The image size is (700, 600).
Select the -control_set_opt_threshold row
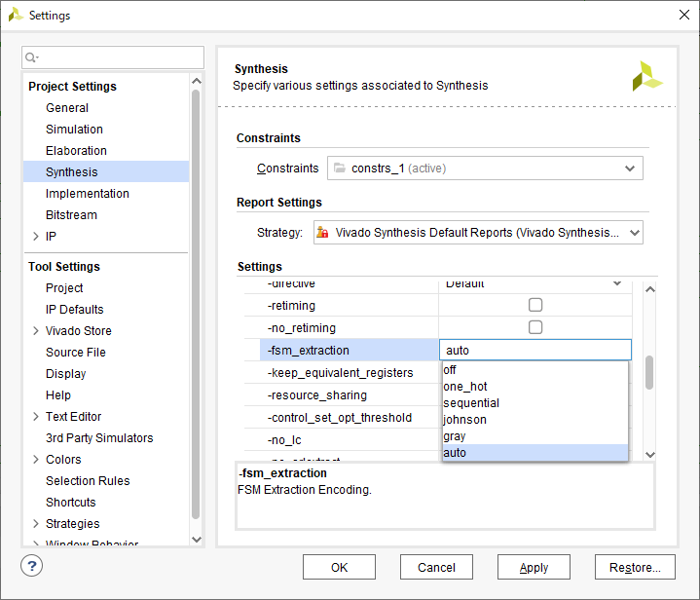pyautogui.click(x=339, y=417)
